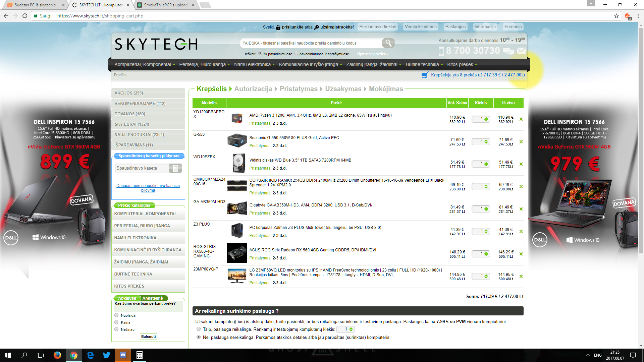Click the SKYTECH logo

(156, 44)
